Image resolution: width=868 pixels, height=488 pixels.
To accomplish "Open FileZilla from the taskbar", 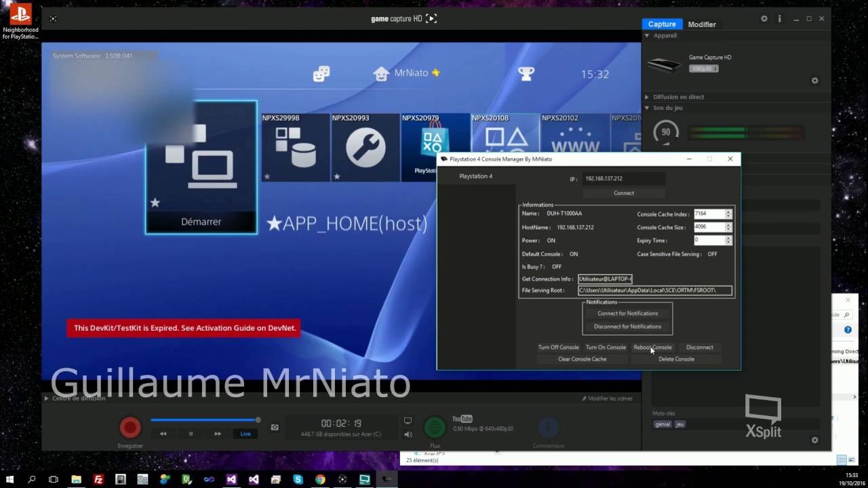I will (x=99, y=479).
